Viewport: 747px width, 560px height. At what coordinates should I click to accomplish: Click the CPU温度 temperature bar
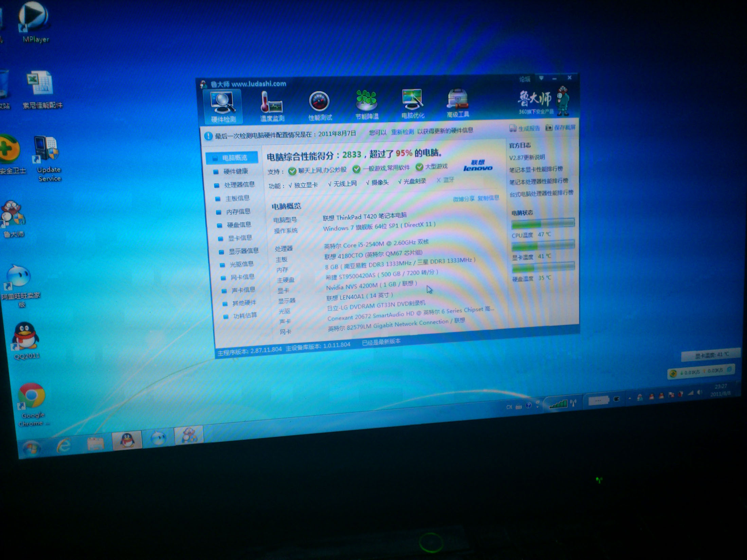(x=543, y=223)
